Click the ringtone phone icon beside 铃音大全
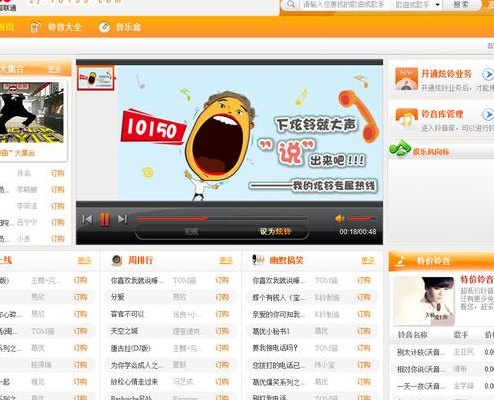Viewport: 494px width, 400px height. [x=36, y=27]
